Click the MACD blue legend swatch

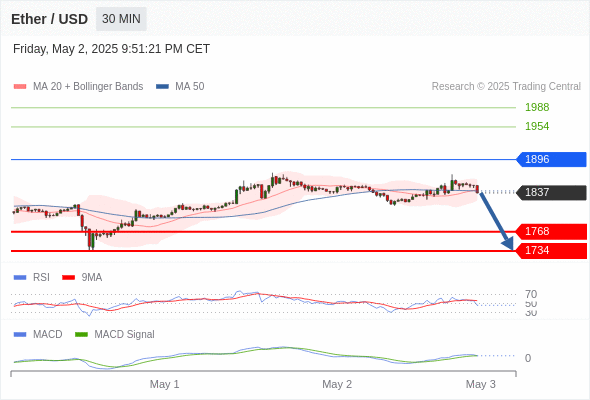click(x=20, y=335)
